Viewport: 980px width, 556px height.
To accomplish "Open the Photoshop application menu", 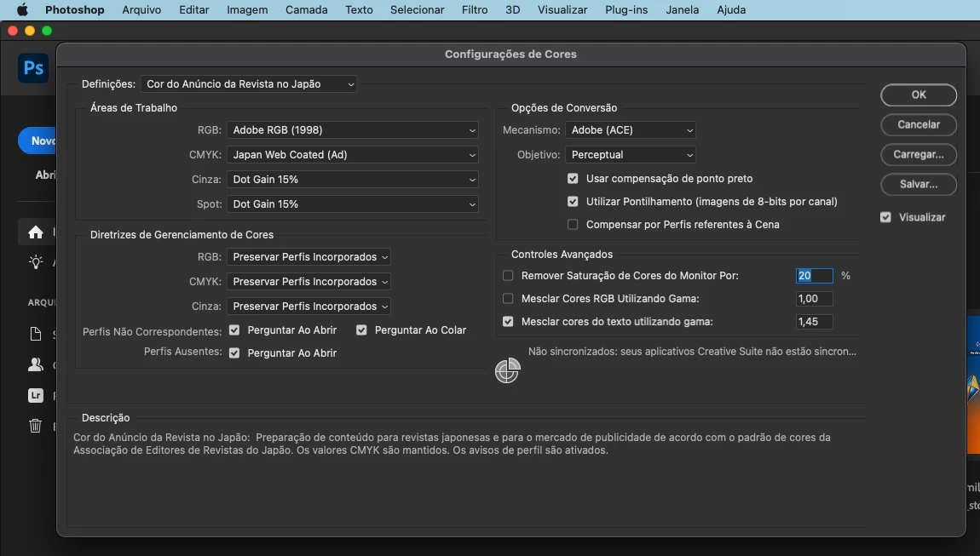I will [74, 10].
